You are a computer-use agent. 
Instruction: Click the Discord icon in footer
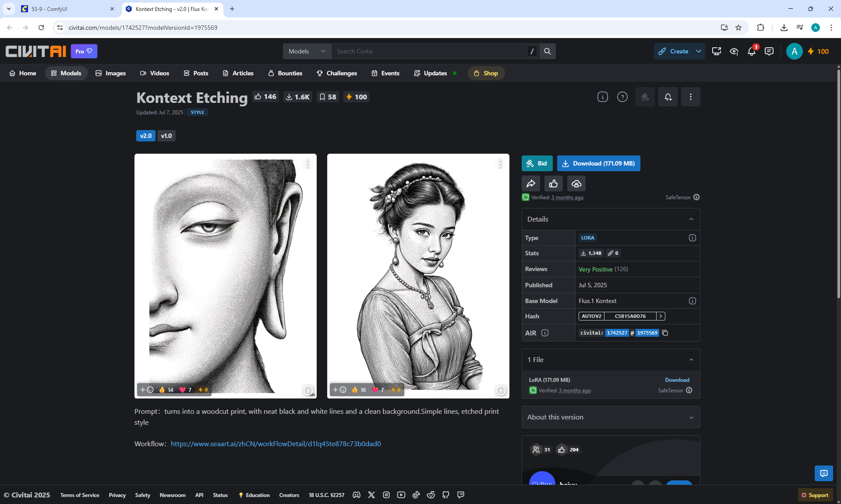coord(357,495)
